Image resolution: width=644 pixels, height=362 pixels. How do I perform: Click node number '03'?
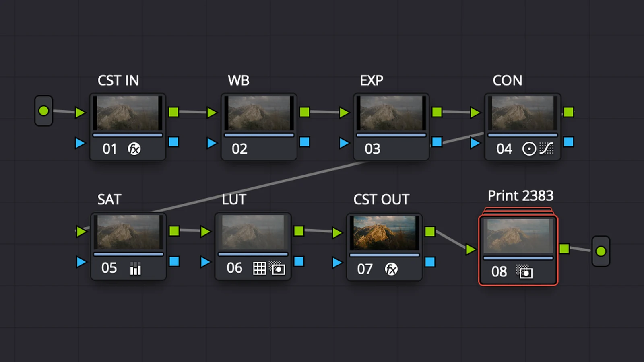click(372, 149)
